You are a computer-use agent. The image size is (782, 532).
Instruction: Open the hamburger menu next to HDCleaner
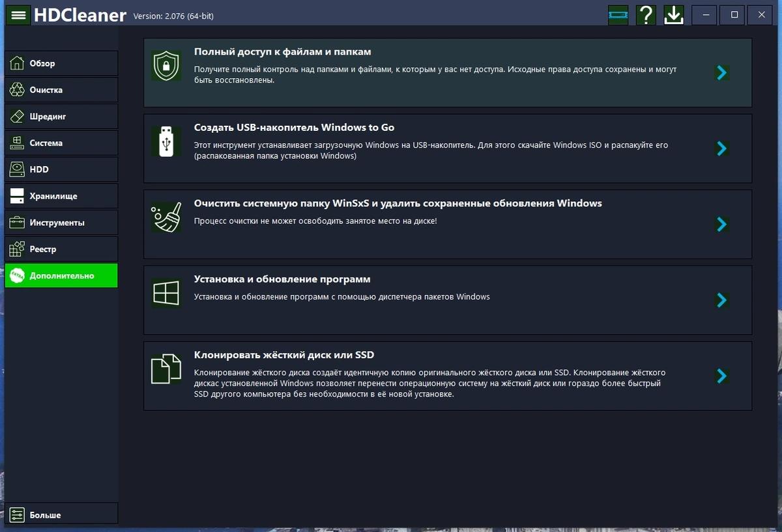click(x=18, y=15)
